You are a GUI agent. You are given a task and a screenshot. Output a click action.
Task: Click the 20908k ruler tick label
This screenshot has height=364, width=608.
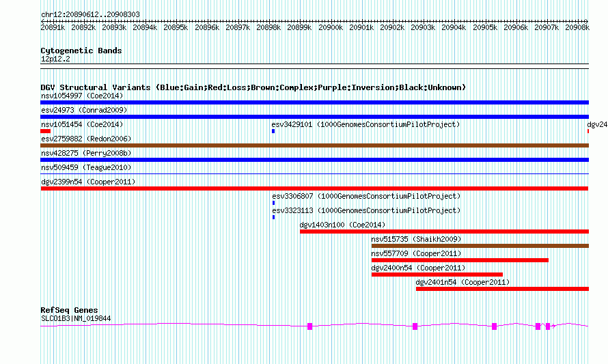point(577,27)
